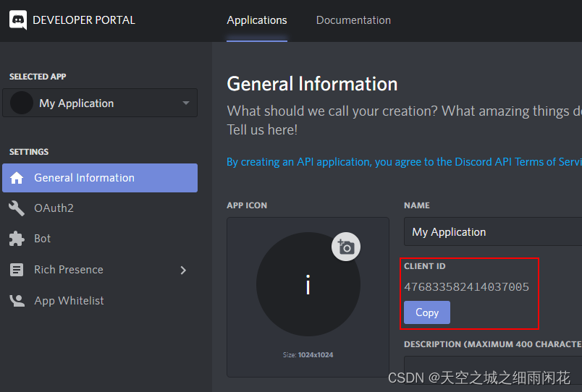Image resolution: width=582 pixels, height=392 pixels.
Task: Click the CLIENT ID label
Action: coord(425,266)
